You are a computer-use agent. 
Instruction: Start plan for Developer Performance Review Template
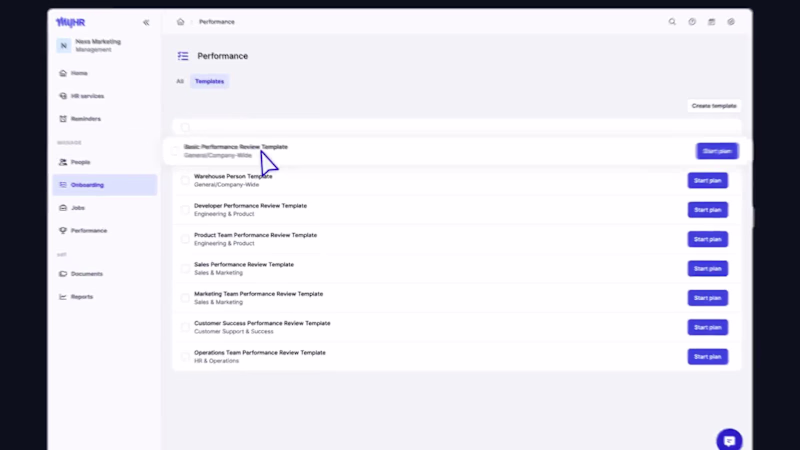pyautogui.click(x=707, y=210)
